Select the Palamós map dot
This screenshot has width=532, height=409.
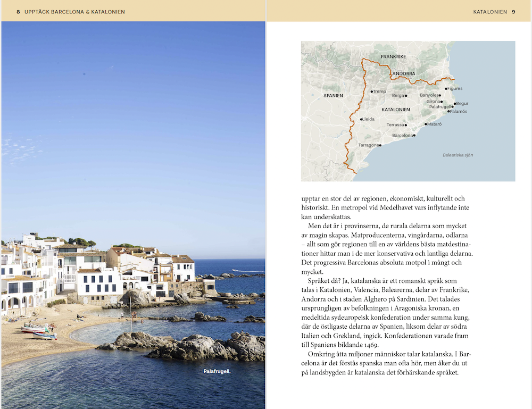(x=448, y=112)
